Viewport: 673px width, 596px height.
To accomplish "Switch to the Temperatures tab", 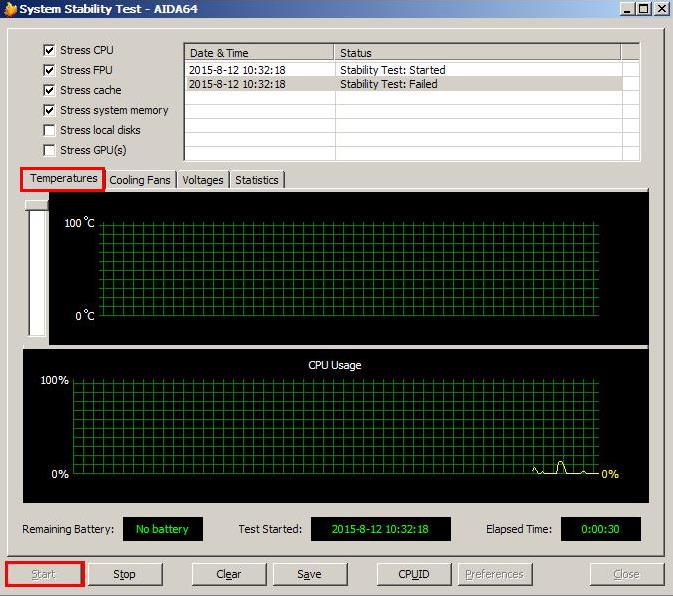I will coord(63,179).
